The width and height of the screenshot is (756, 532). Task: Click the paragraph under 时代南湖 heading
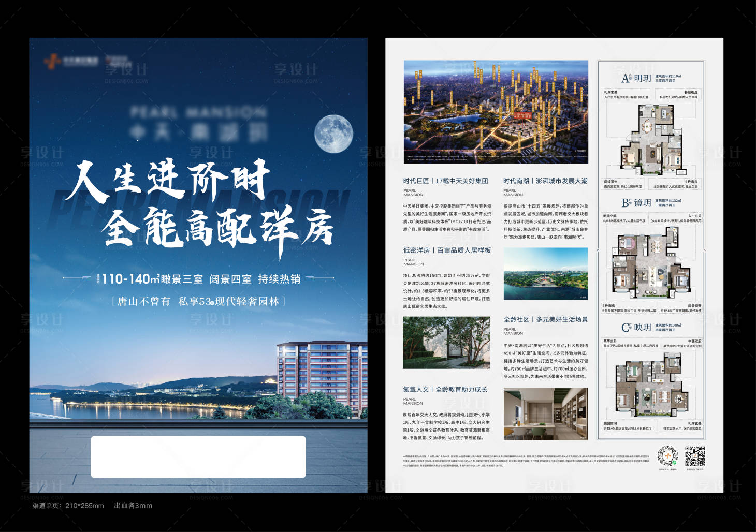tap(546, 221)
